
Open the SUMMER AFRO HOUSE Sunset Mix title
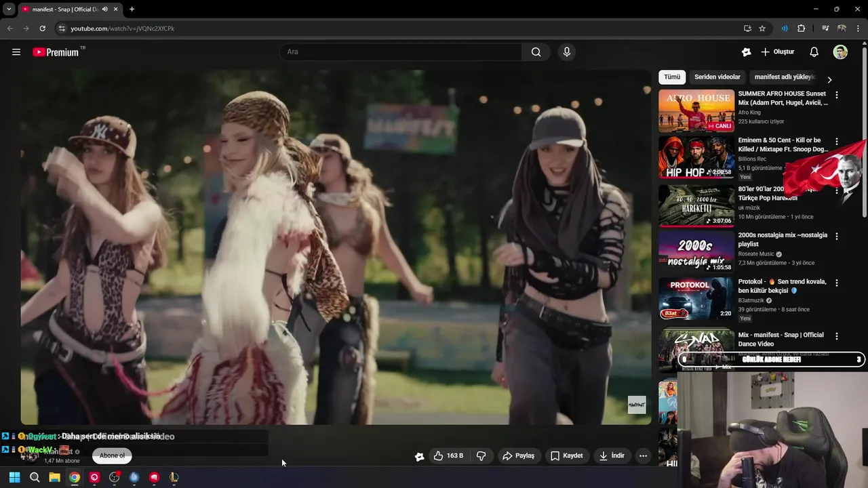[x=783, y=98]
